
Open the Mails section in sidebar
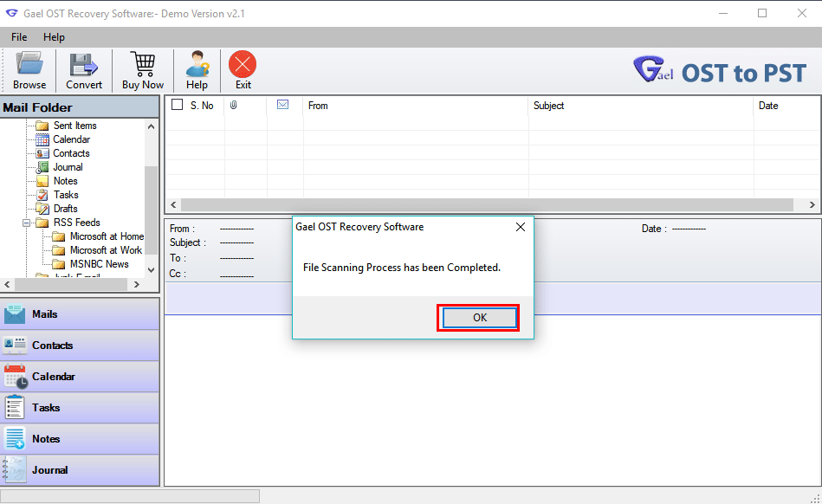(80, 313)
